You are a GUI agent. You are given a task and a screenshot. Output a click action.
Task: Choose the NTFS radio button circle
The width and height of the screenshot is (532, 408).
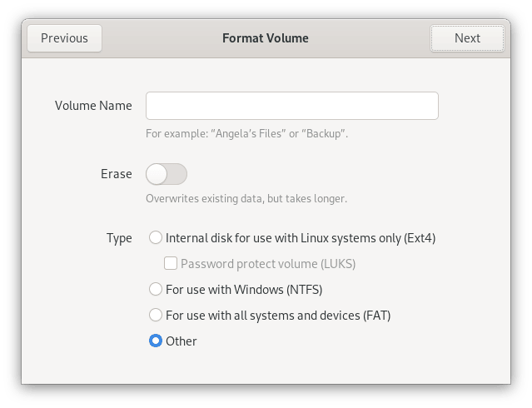pyautogui.click(x=155, y=290)
